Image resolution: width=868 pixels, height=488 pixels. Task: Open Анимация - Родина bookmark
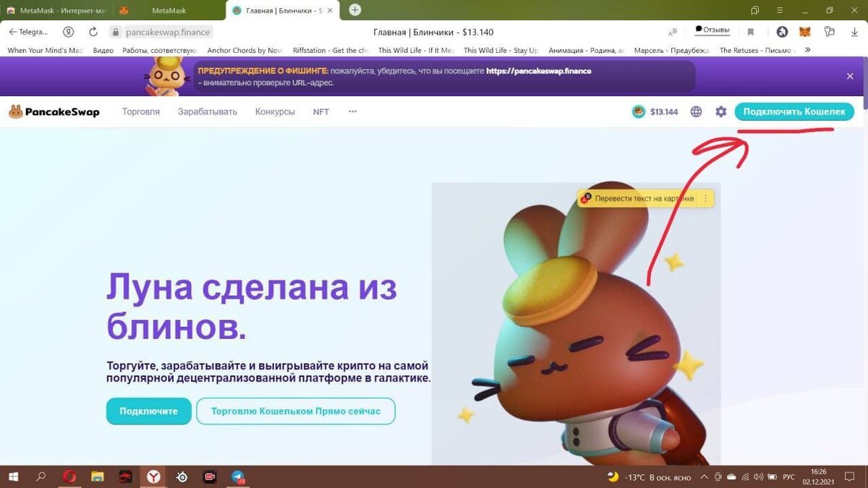tap(587, 51)
